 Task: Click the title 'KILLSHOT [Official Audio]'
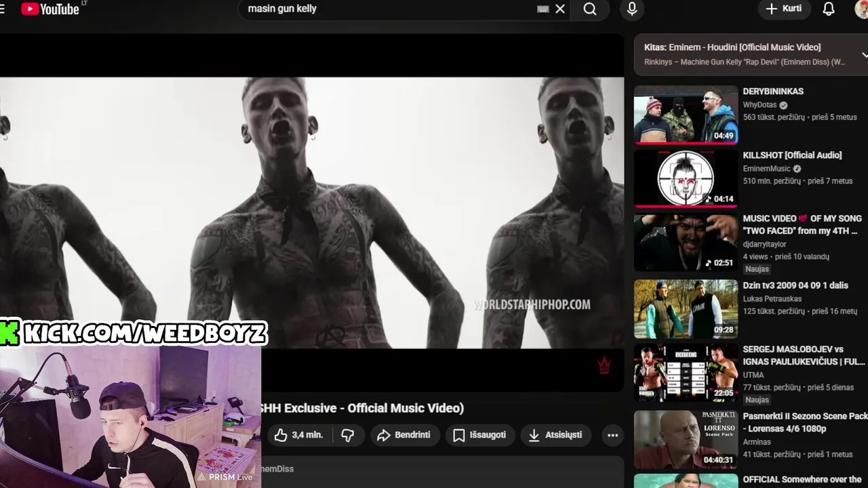pos(792,155)
